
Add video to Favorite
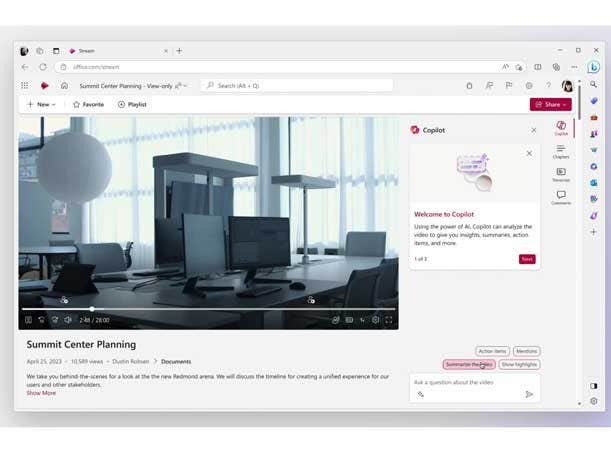tap(87, 104)
